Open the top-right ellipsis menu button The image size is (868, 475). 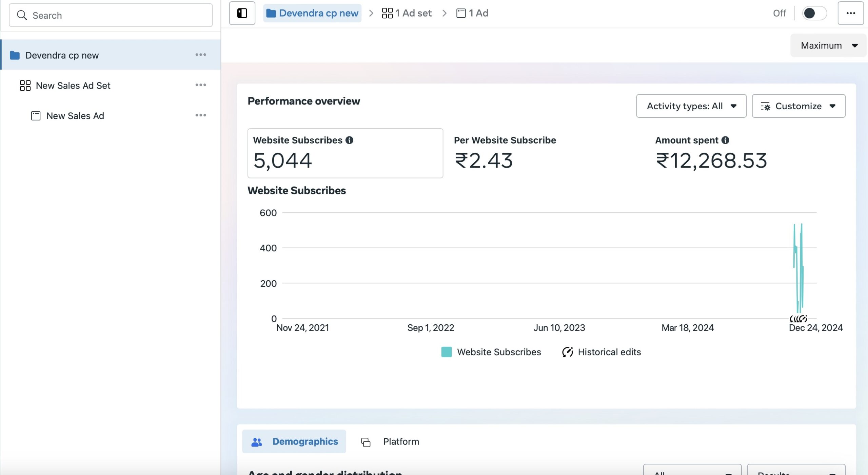pos(850,13)
